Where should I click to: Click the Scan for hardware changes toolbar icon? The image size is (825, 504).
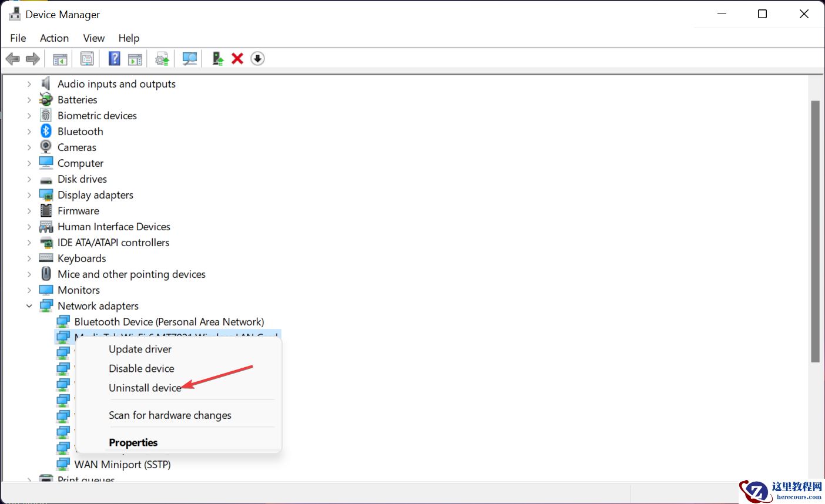tap(189, 59)
